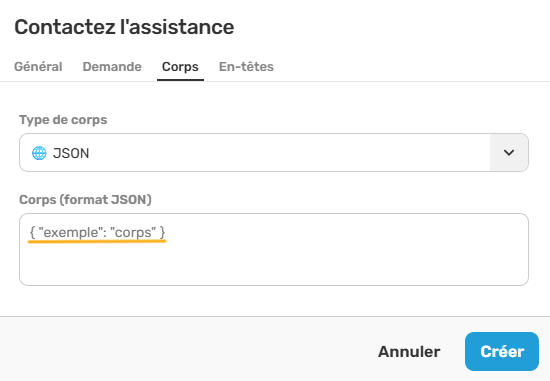
Task: Click the underline beneath the Corps tab
Action: (x=180, y=80)
